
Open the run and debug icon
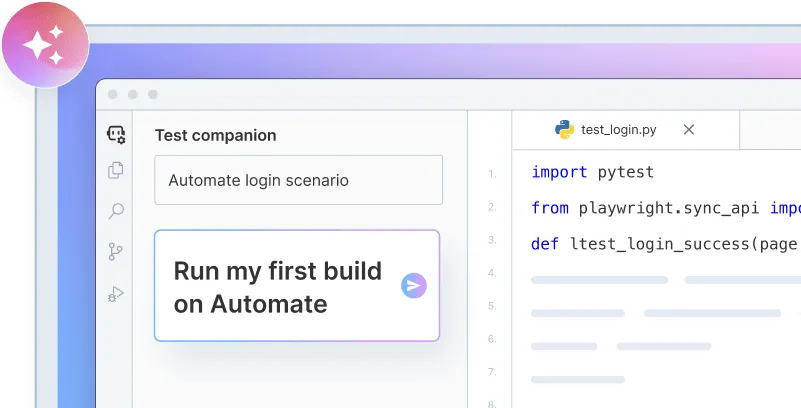coord(116,294)
